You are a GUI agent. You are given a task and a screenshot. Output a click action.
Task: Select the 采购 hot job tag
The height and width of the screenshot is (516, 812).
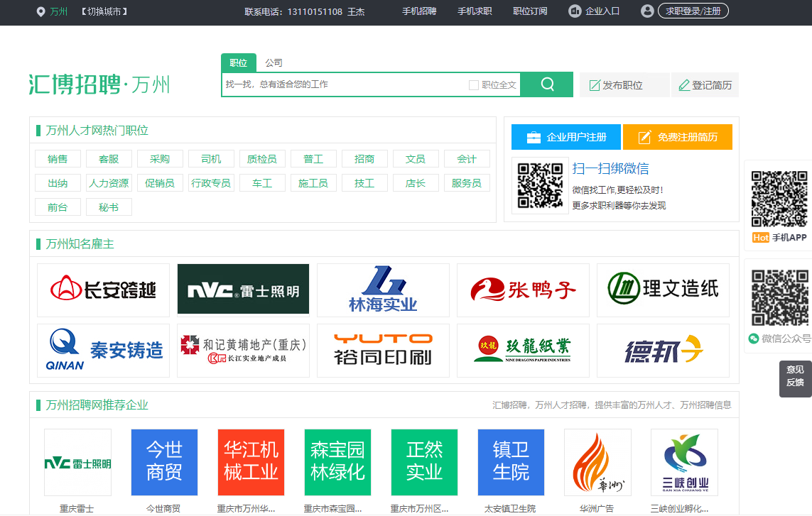point(160,159)
